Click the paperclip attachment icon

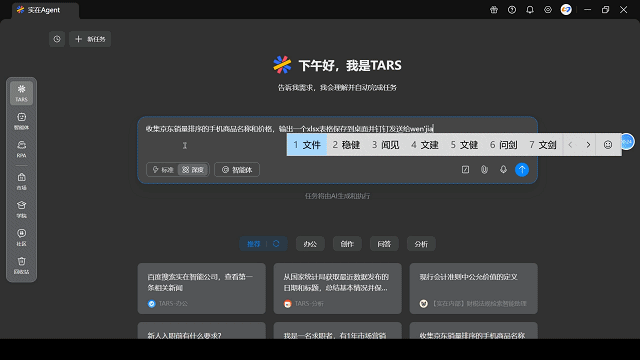tap(484, 169)
